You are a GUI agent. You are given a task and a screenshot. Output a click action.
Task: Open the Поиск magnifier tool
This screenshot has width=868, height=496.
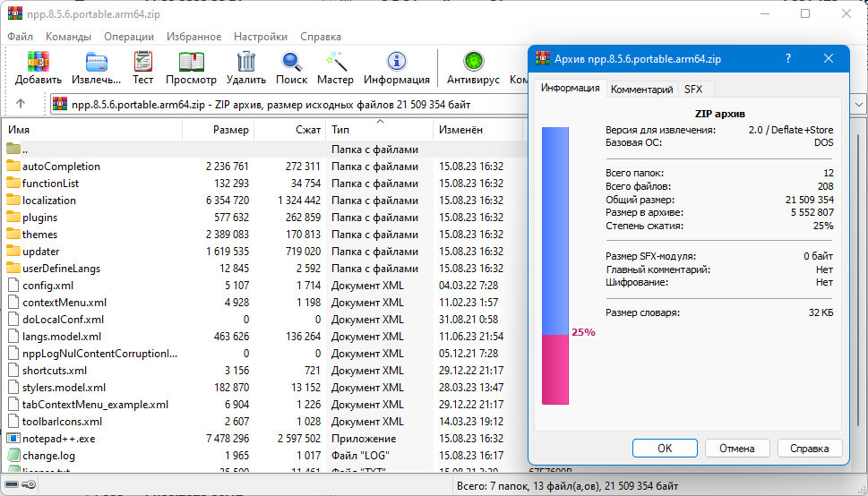291,67
